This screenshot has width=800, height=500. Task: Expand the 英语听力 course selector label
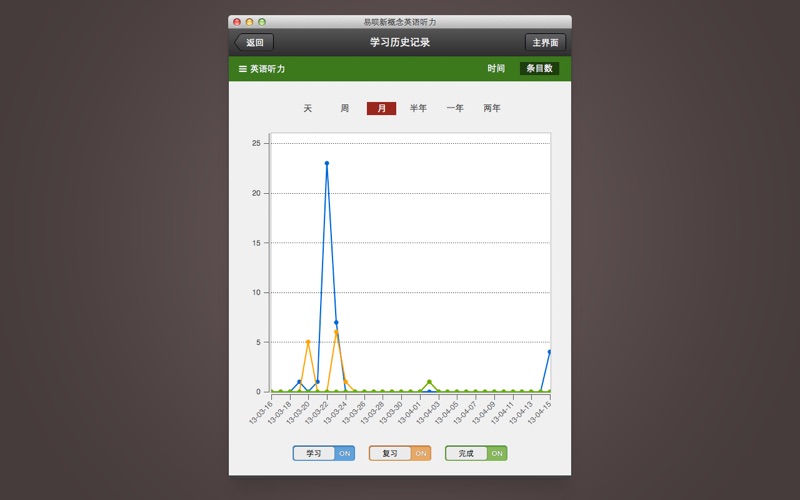[x=268, y=69]
